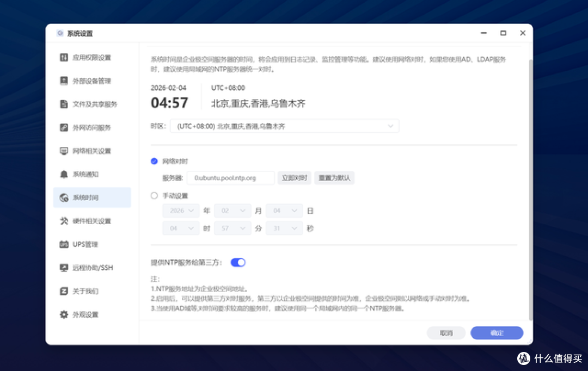The height and width of the screenshot is (371, 588).
Task: Confirm settings with 确定 button
Action: [497, 333]
